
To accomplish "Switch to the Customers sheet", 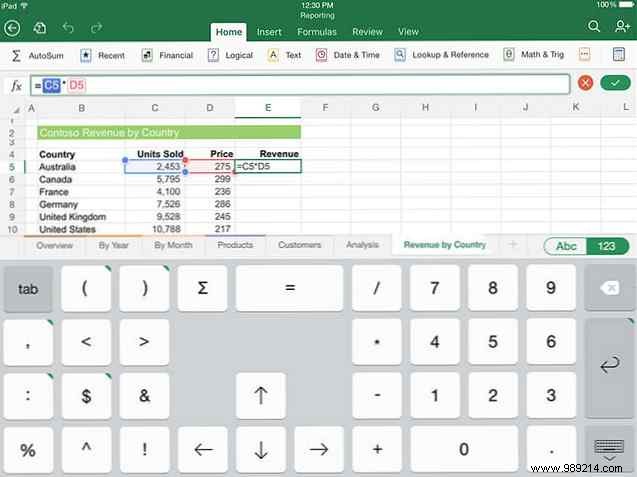I will coord(299,245).
